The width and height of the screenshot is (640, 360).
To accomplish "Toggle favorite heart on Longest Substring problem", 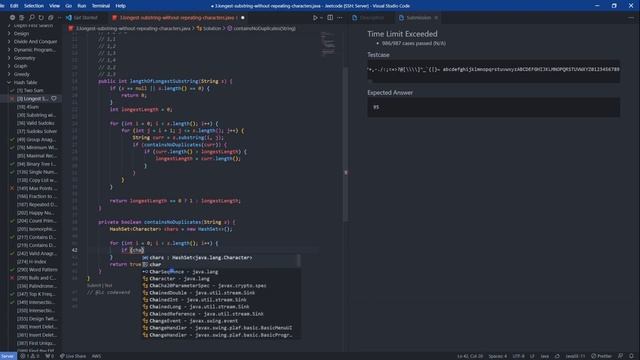I will tap(54, 98).
